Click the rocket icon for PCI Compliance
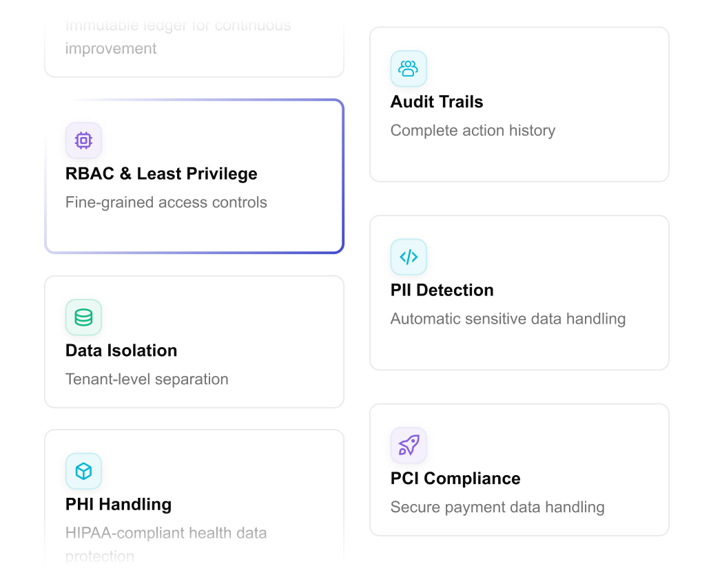This screenshot has height=588, width=711. [409, 445]
